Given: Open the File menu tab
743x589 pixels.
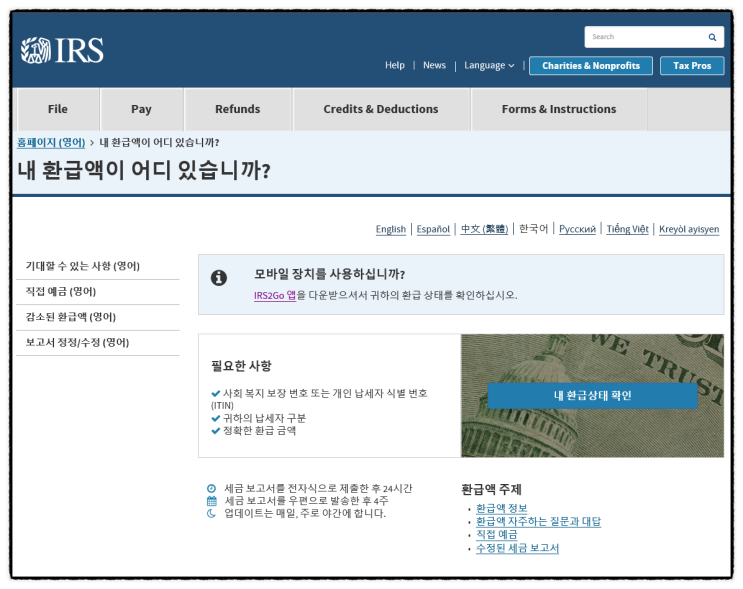Looking at the screenshot, I should (58, 109).
